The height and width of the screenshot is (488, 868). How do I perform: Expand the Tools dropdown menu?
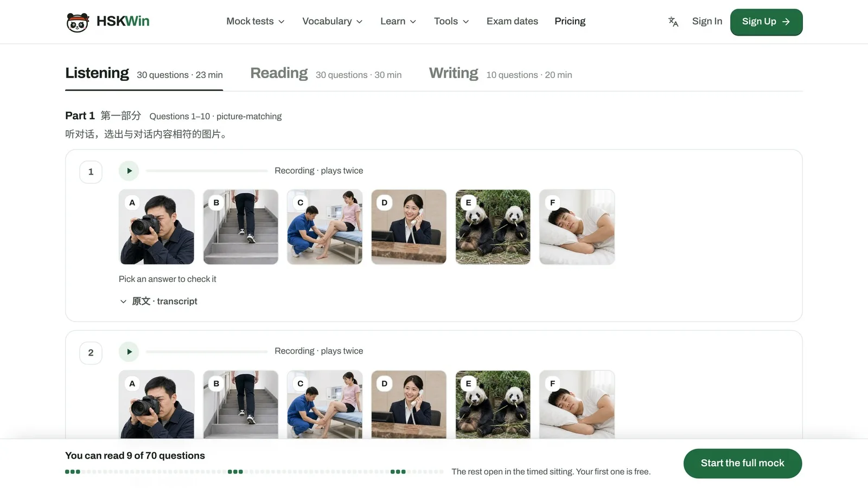[451, 22]
